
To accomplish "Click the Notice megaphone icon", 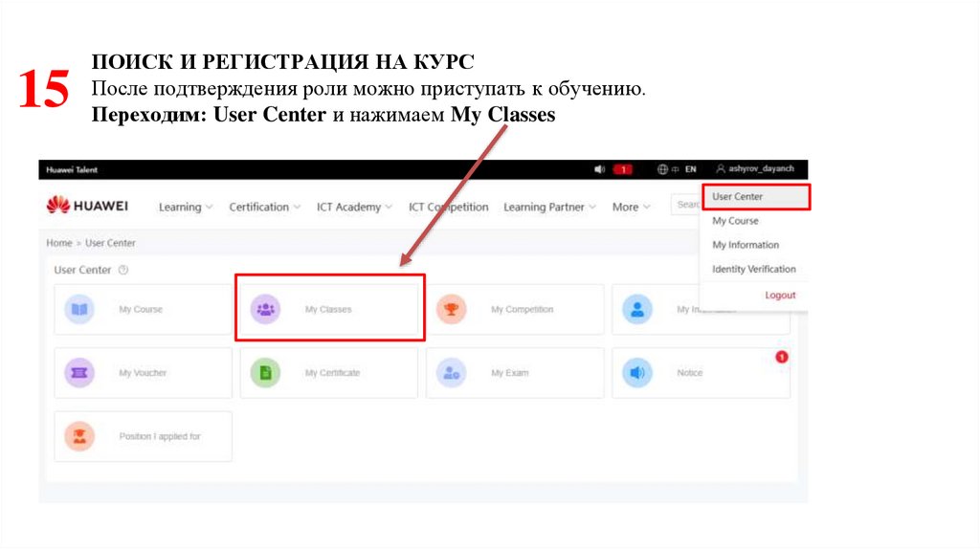I will [x=637, y=373].
